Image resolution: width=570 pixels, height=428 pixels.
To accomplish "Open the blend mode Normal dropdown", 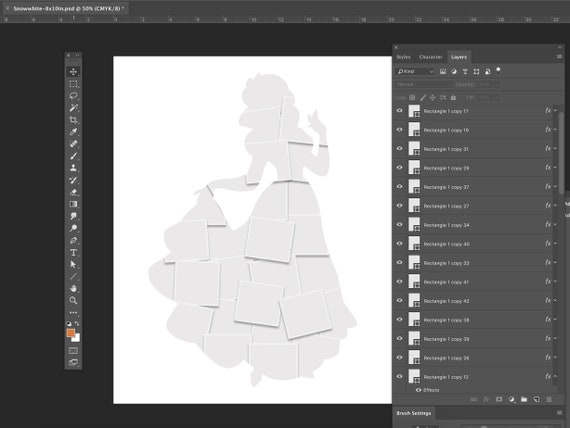I will [x=424, y=84].
